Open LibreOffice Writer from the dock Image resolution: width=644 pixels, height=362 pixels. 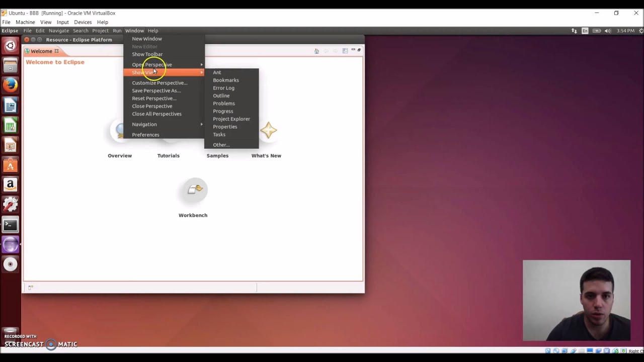tap(10, 106)
